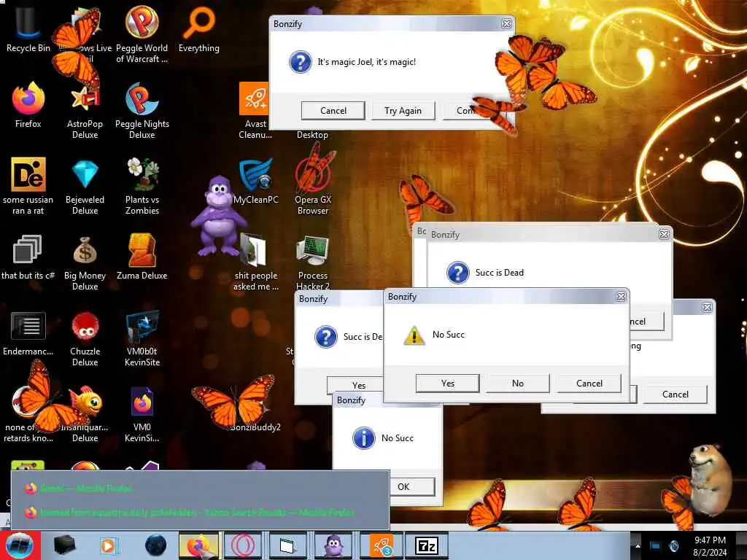Open the Windows Media Player taskbar icon
Image resolution: width=747 pixels, height=560 pixels.
coord(108,545)
